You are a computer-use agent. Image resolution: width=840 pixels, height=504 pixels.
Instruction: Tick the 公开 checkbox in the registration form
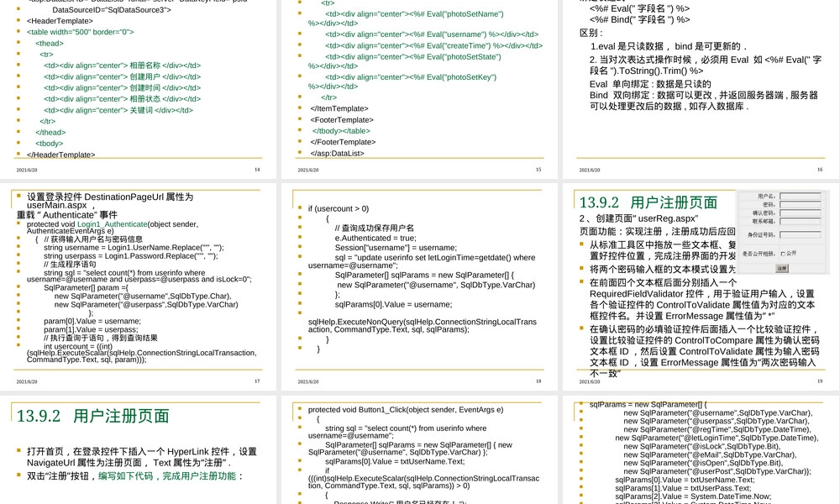(x=783, y=254)
